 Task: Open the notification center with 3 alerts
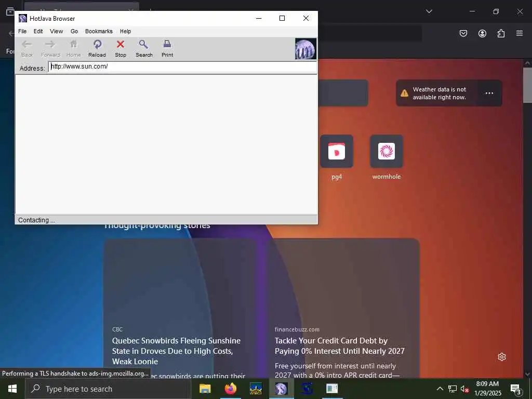(x=515, y=389)
